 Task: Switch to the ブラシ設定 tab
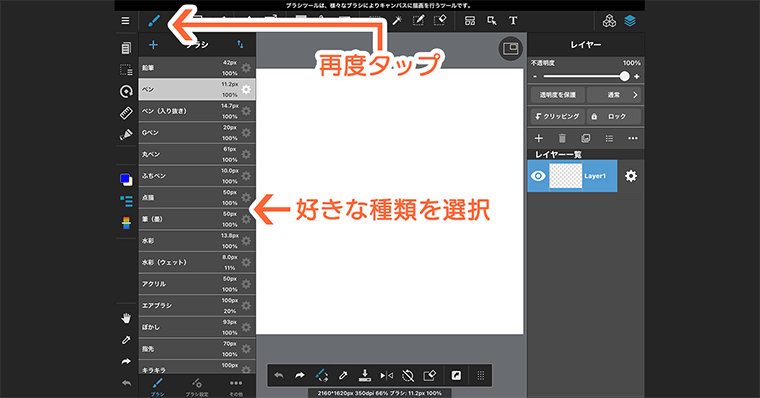(x=197, y=387)
